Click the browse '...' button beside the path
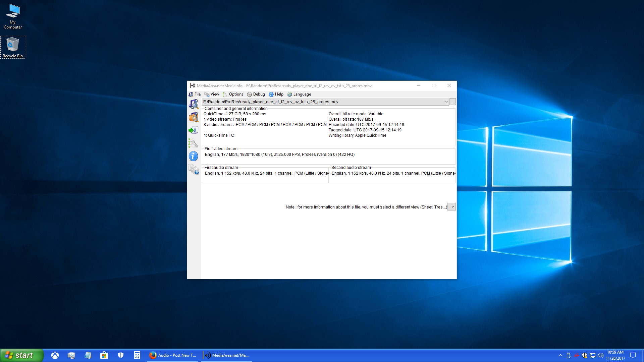 (453, 102)
